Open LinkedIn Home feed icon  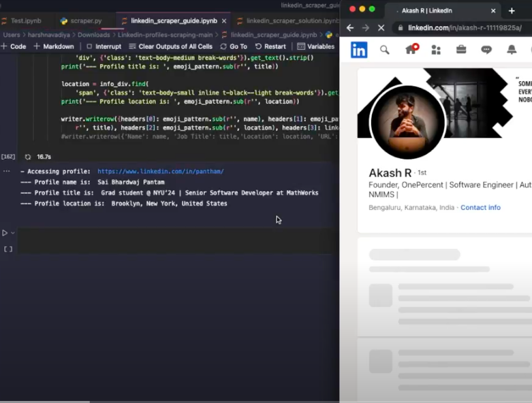[411, 49]
